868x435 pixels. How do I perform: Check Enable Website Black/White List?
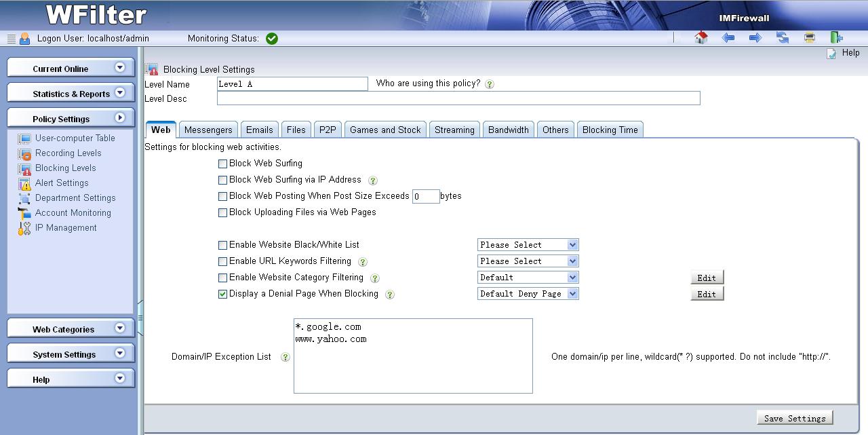pyautogui.click(x=222, y=245)
